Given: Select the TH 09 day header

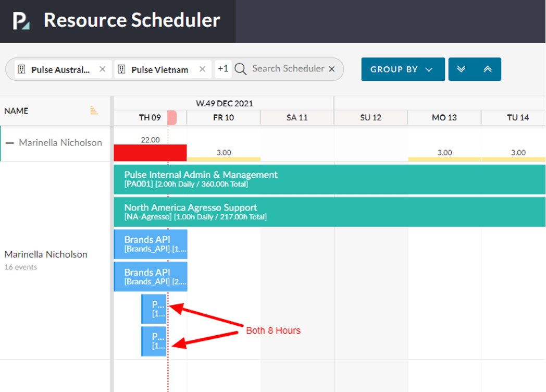Looking at the screenshot, I should [150, 117].
